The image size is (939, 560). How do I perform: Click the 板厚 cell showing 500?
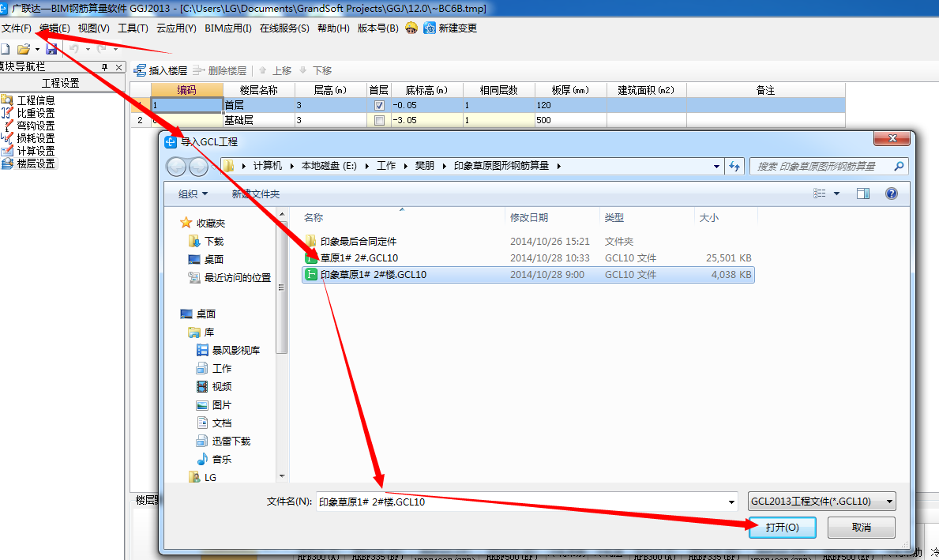coord(570,120)
